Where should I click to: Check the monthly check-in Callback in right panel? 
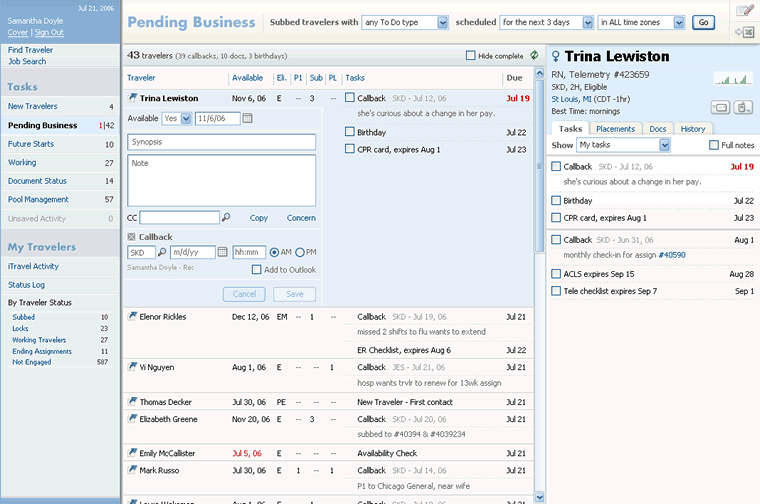tap(556, 239)
